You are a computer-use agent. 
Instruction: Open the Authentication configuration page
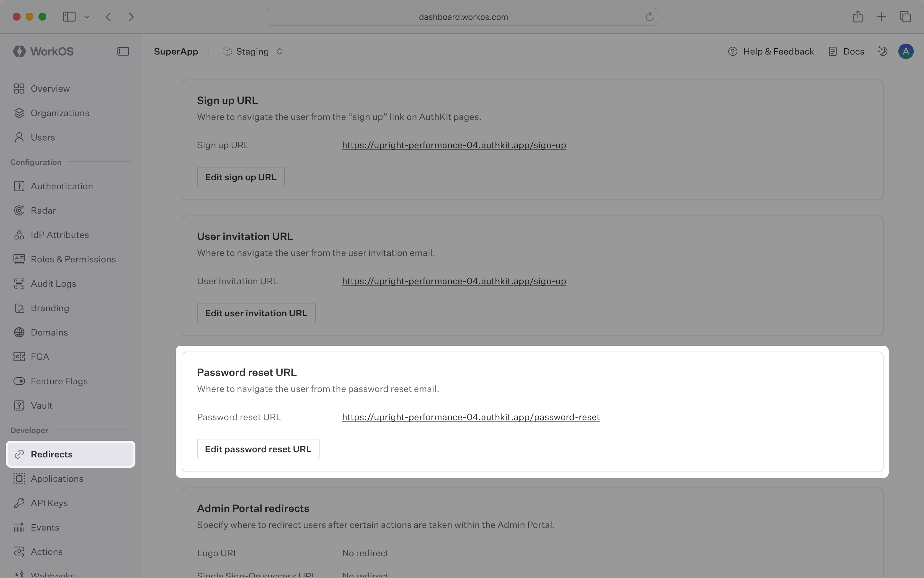coord(62,186)
